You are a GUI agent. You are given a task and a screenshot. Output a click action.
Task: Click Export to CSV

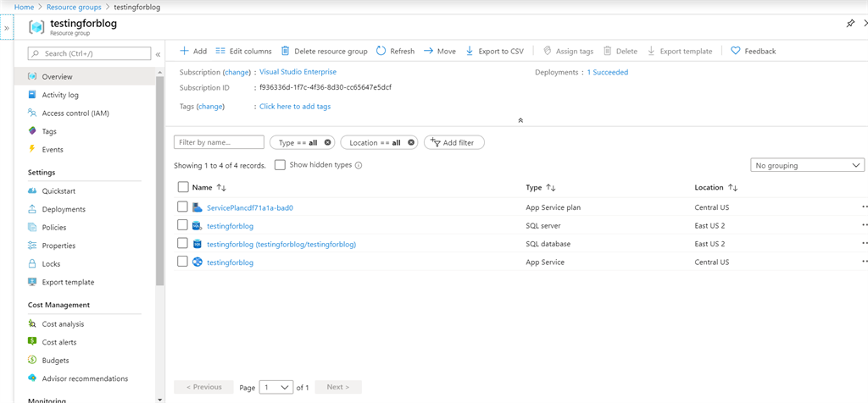pyautogui.click(x=494, y=51)
